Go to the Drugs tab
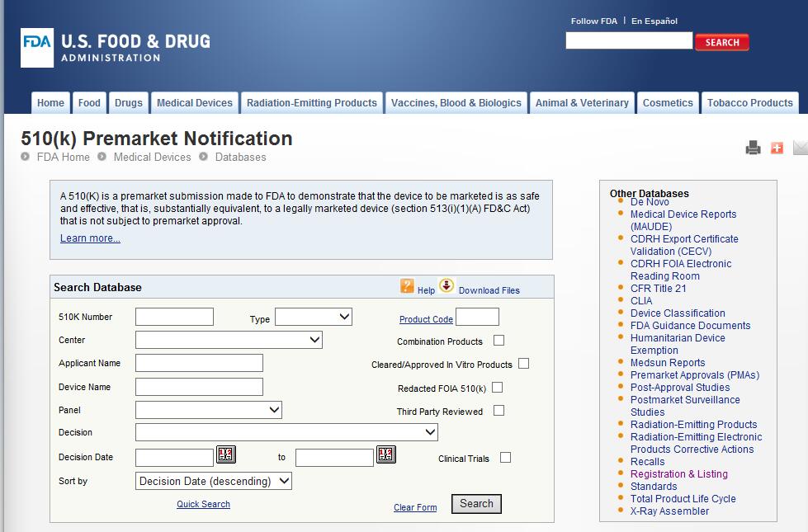 click(x=128, y=103)
